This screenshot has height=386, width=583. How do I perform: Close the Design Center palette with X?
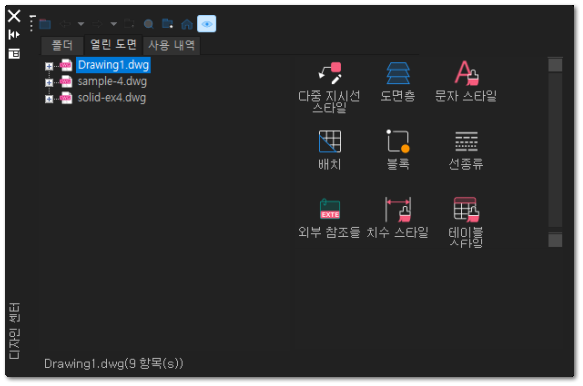click(x=14, y=16)
